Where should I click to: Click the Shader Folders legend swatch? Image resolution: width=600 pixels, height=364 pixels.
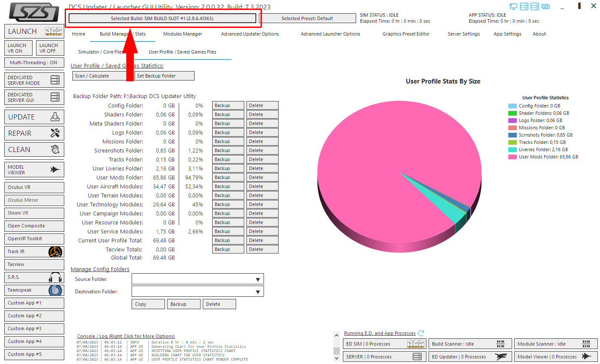coord(513,113)
